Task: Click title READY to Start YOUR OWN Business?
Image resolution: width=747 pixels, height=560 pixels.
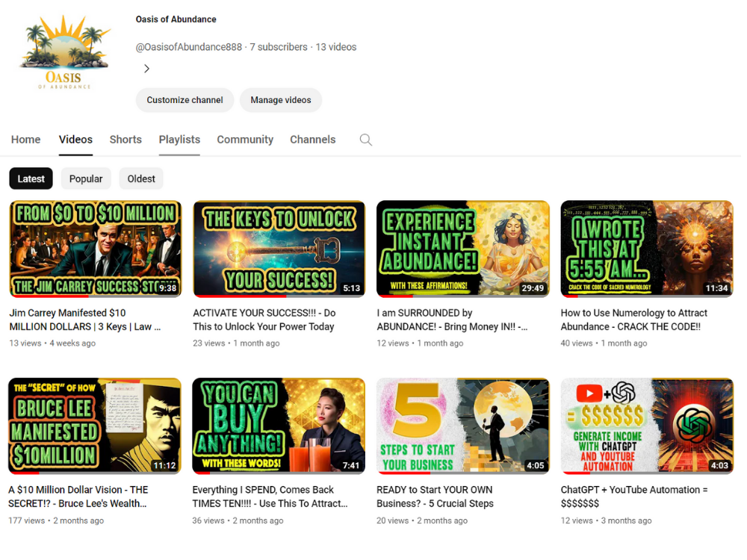Action: coord(436,497)
